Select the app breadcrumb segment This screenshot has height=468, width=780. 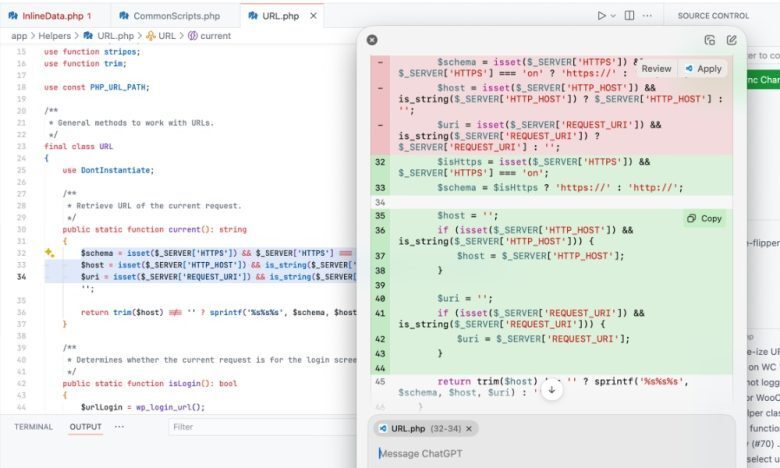click(19, 36)
